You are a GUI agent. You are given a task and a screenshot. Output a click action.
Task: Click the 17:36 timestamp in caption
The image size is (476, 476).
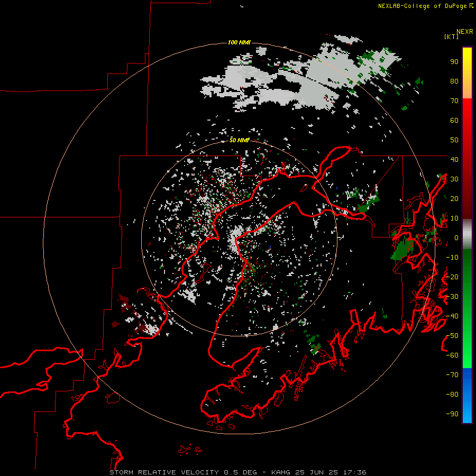(354, 472)
